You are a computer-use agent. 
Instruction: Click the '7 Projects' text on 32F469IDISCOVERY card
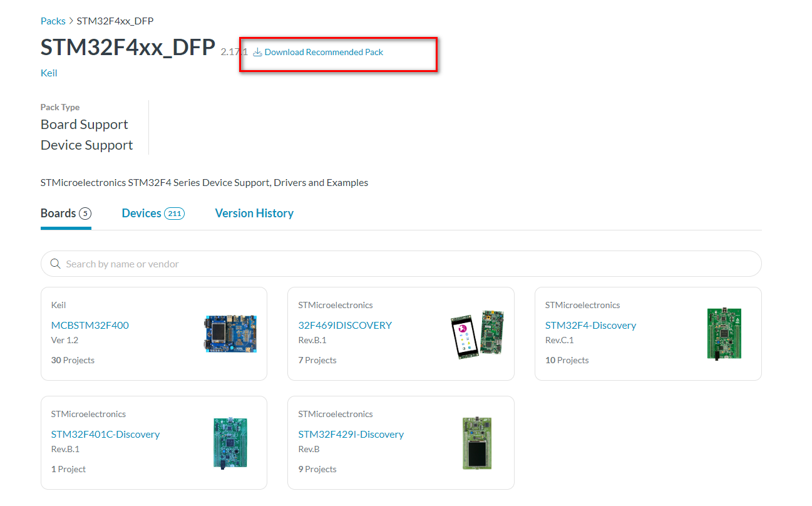(317, 360)
